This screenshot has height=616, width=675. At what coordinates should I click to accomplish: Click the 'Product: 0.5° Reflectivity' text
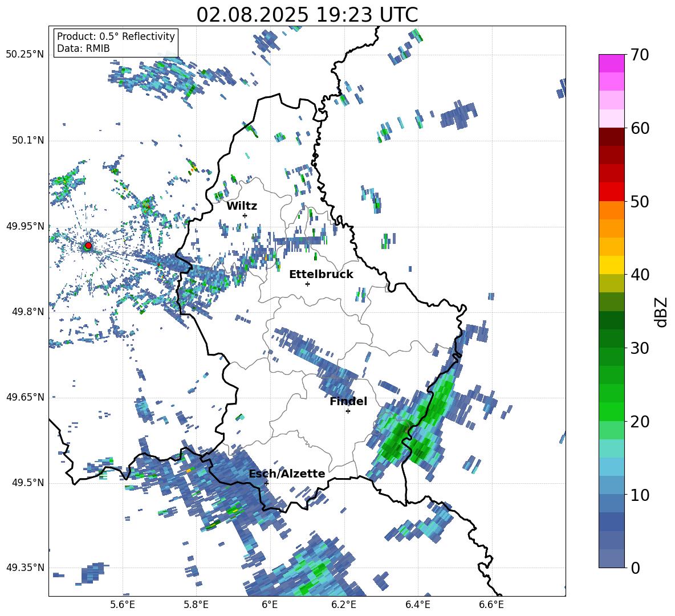click(116, 36)
